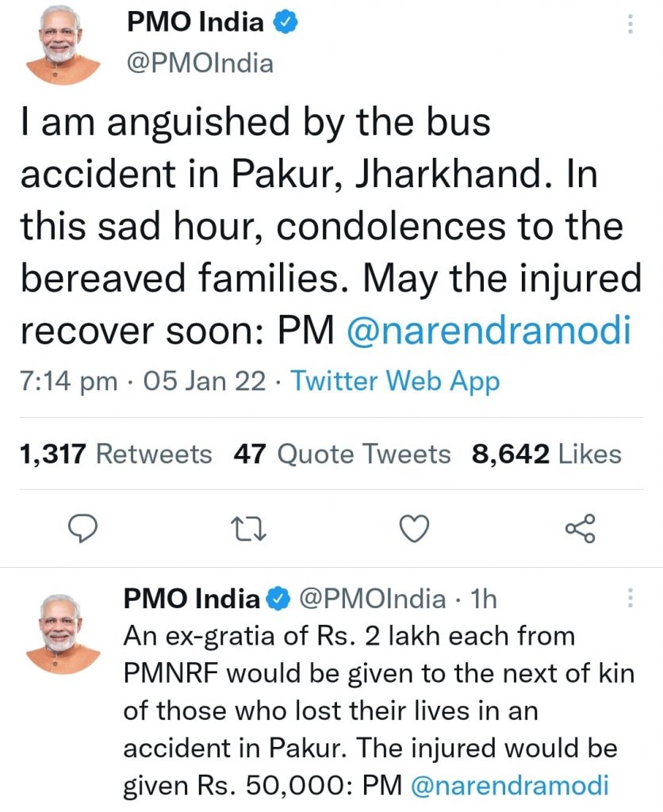Open the reply tweet's three-dot menu
This screenshot has height=812, width=663.
click(630, 599)
